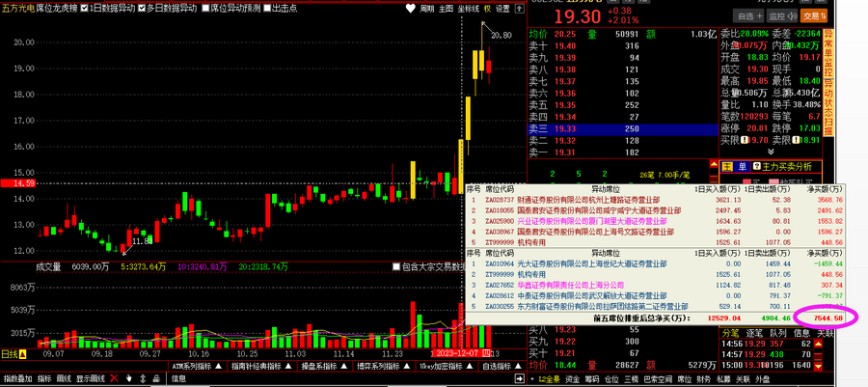Toggle 包含大宗交易数据 checkbox

pos(395,267)
